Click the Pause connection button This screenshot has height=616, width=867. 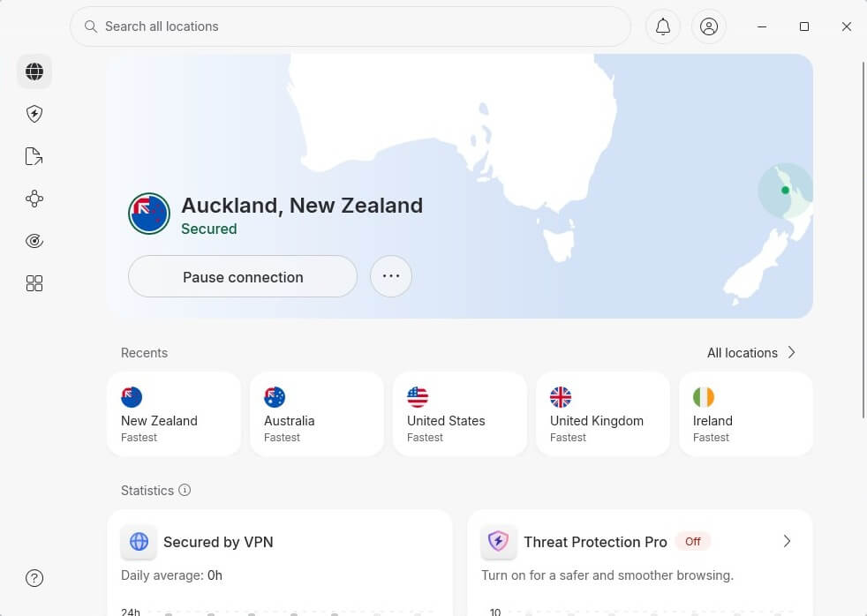pos(242,276)
